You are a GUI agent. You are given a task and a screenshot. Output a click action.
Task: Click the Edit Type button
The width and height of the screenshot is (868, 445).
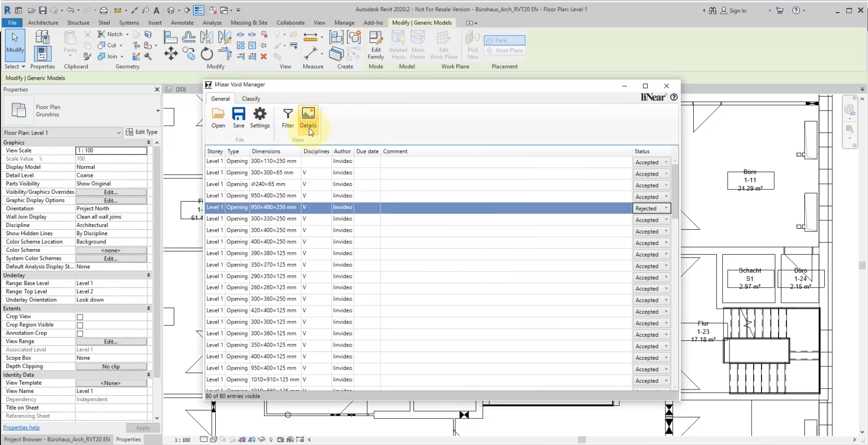(x=142, y=132)
